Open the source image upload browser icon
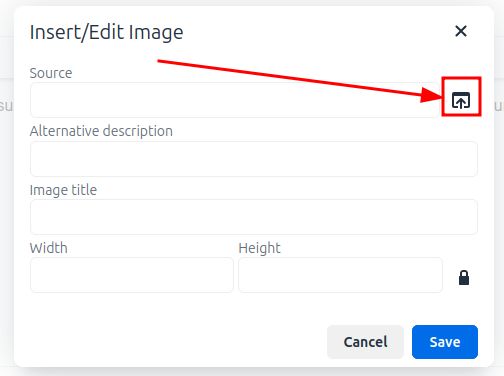 (461, 100)
